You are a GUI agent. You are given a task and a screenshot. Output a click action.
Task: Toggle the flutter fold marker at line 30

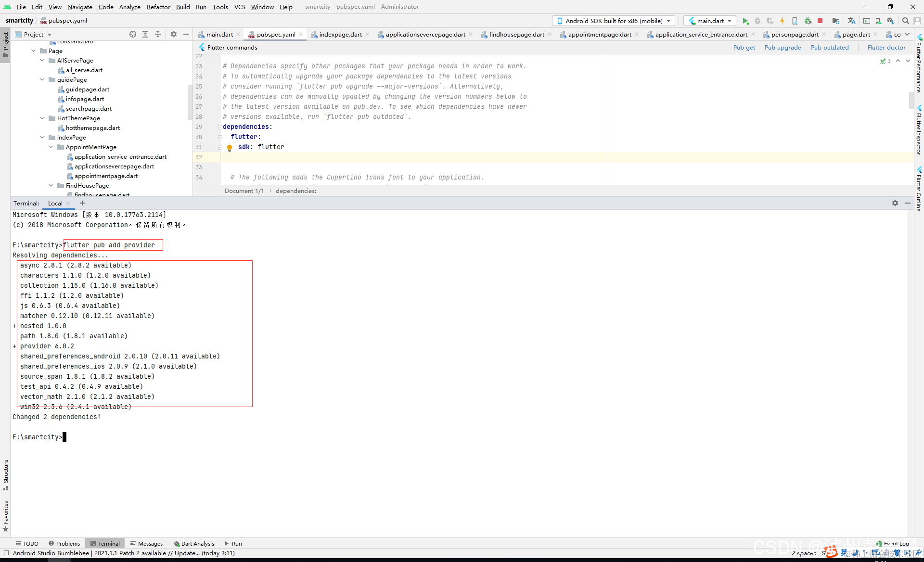click(220, 137)
